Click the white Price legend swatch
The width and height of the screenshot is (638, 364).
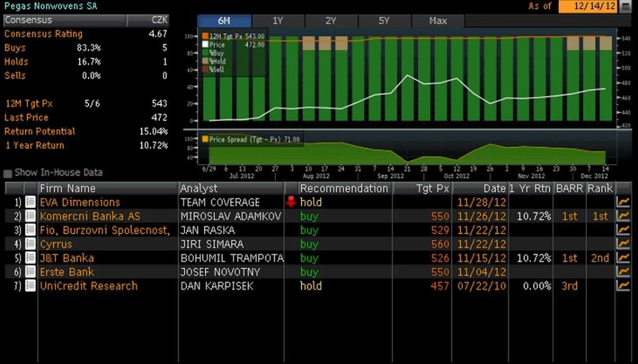coord(205,45)
